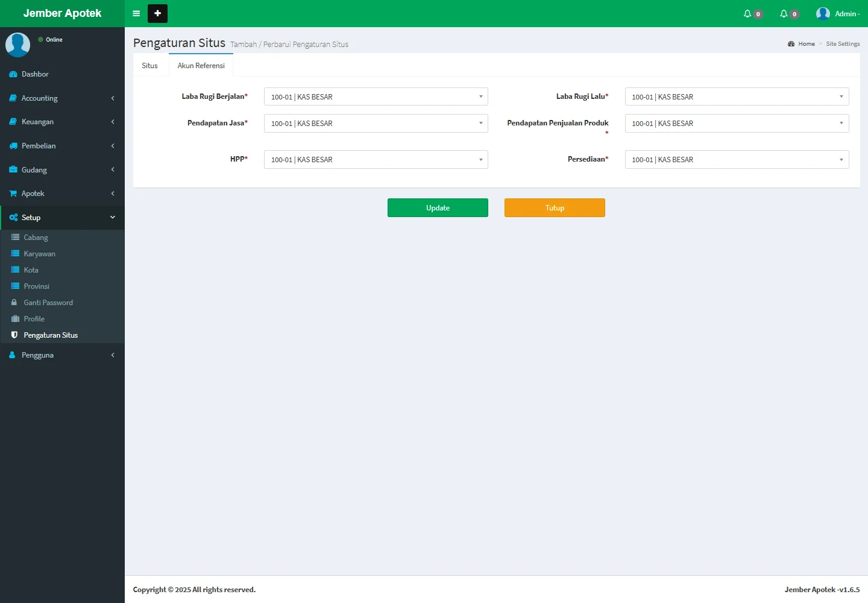Image resolution: width=868 pixels, height=603 pixels.
Task: Click the Dashbor dashboard icon
Action: coord(13,74)
